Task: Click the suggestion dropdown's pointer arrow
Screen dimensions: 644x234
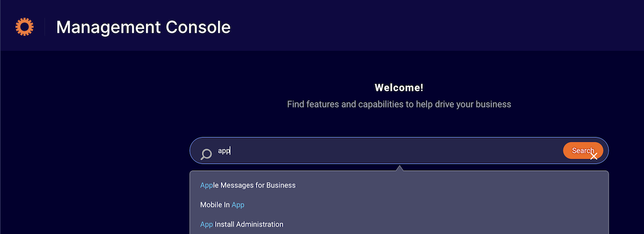Action: (399, 168)
